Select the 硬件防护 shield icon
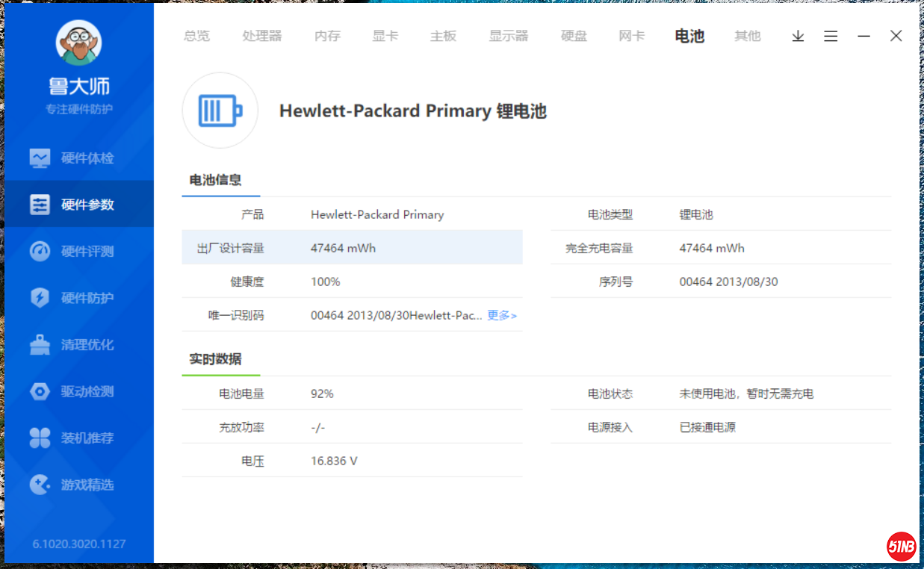This screenshot has height=569, width=924. click(x=40, y=298)
